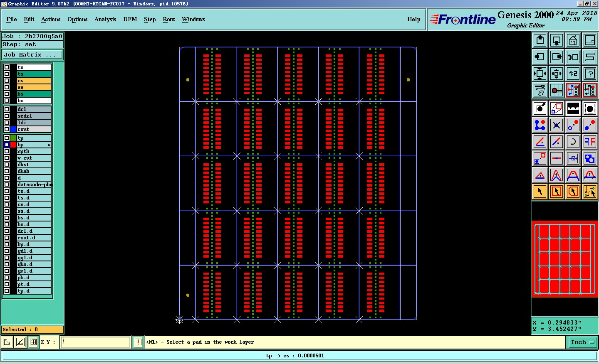The width and height of the screenshot is (599, 364).
Task: Click the exclamation mark icon by the message bar
Action: tap(138, 342)
